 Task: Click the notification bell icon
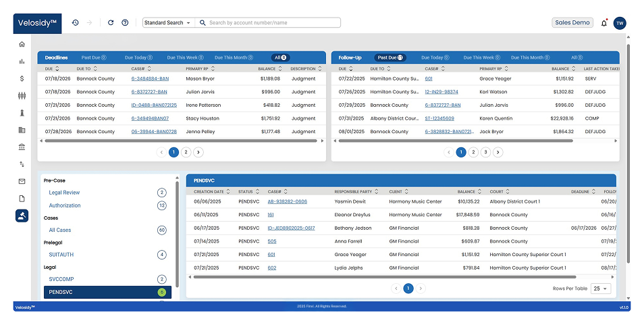click(604, 23)
